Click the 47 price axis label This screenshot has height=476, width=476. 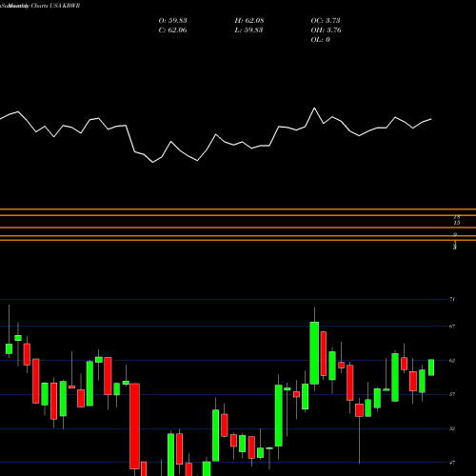click(452, 463)
